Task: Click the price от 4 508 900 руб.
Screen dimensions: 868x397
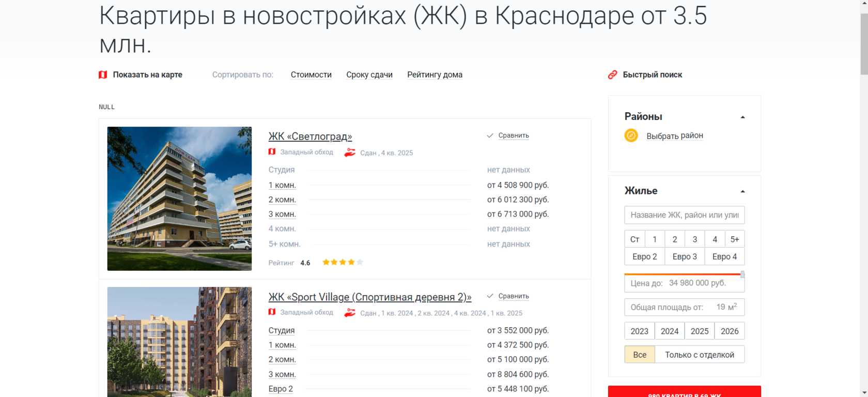Action: click(518, 185)
